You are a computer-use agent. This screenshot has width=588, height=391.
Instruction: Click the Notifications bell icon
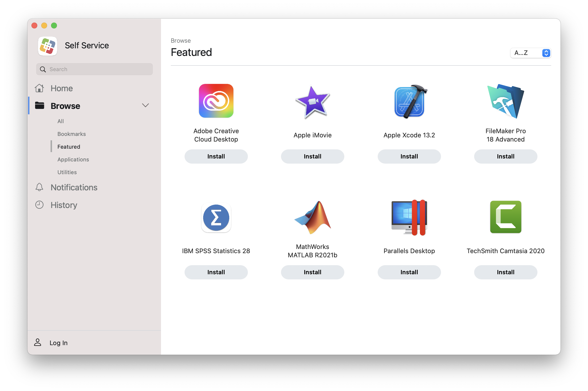[39, 187]
